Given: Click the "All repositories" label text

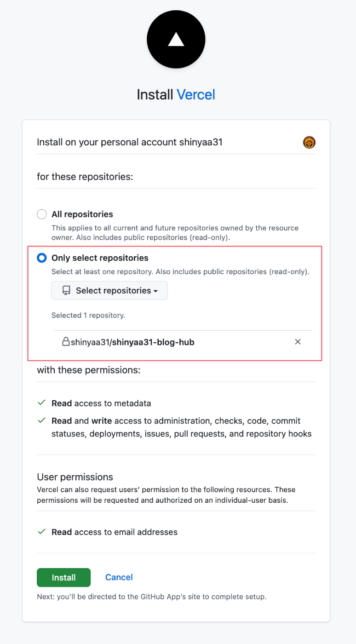Looking at the screenshot, I should click(82, 214).
